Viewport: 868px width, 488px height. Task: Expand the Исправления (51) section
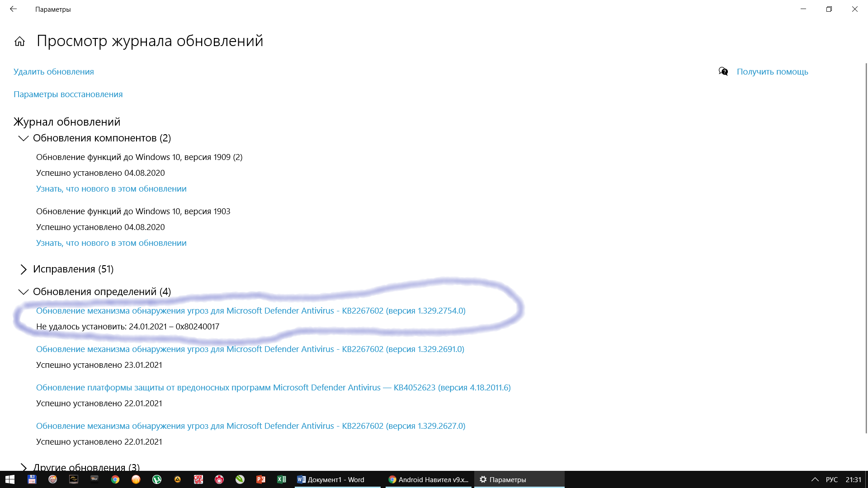[24, 269]
